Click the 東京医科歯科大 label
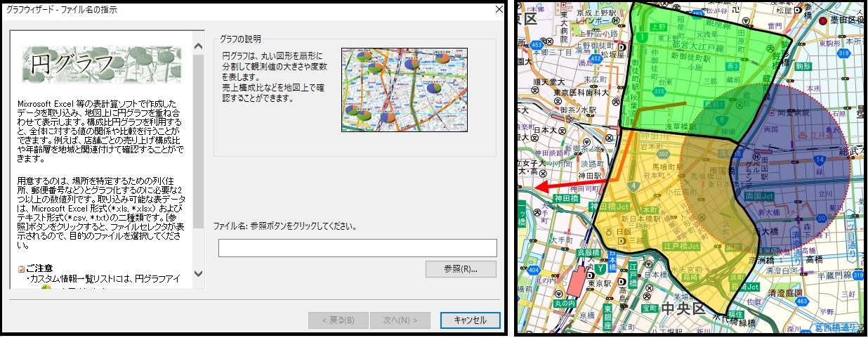This screenshot has height=338, width=868. 581,93
